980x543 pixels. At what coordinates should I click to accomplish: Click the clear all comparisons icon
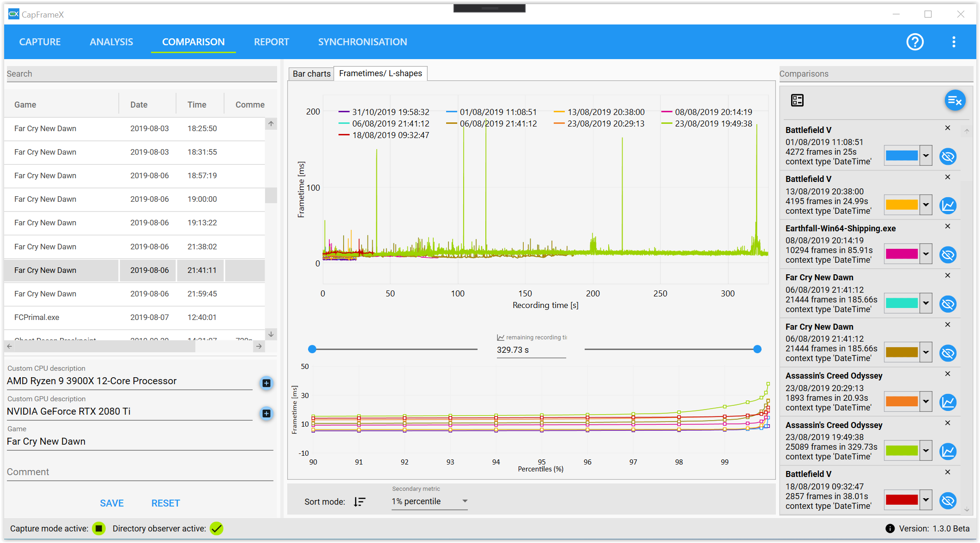(x=954, y=101)
